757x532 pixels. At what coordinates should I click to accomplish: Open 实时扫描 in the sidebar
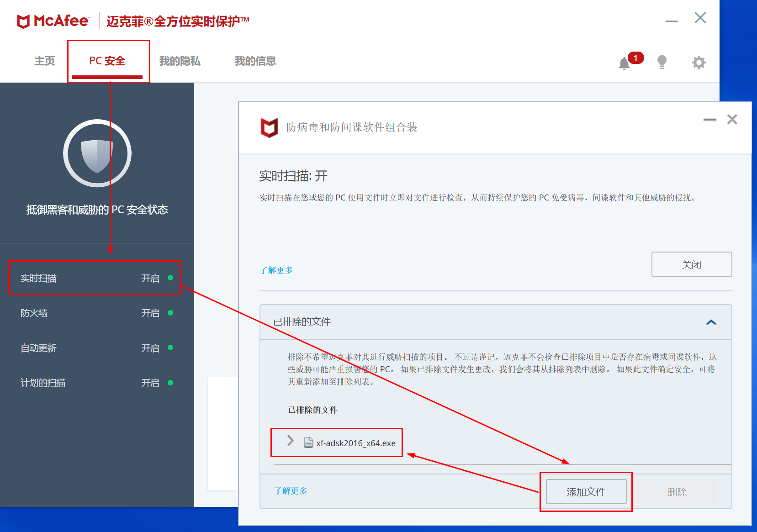(x=95, y=278)
